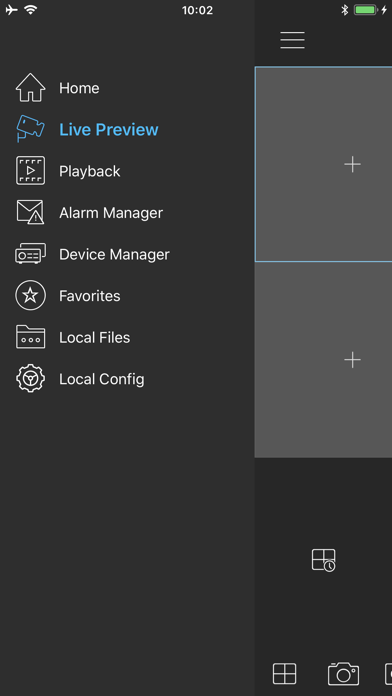Tap the grid-with-clock playback icon
Screen dimensions: 392x696
tap(324, 560)
